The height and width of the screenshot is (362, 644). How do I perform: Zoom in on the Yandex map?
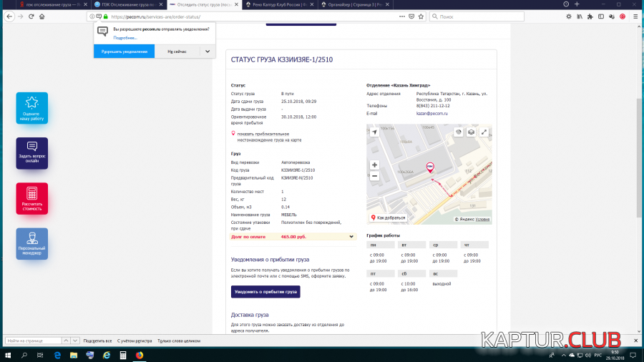[x=374, y=165]
